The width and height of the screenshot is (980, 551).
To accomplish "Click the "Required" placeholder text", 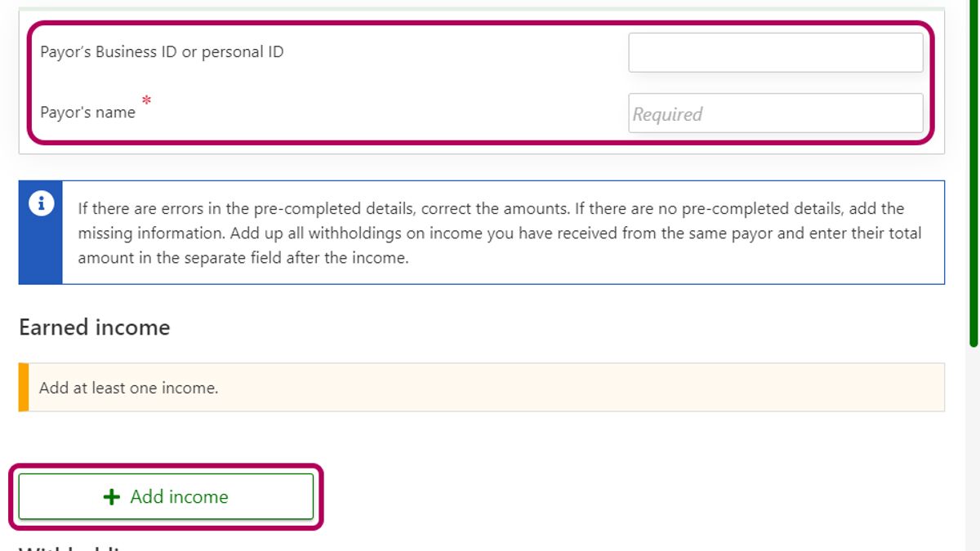I will point(667,114).
